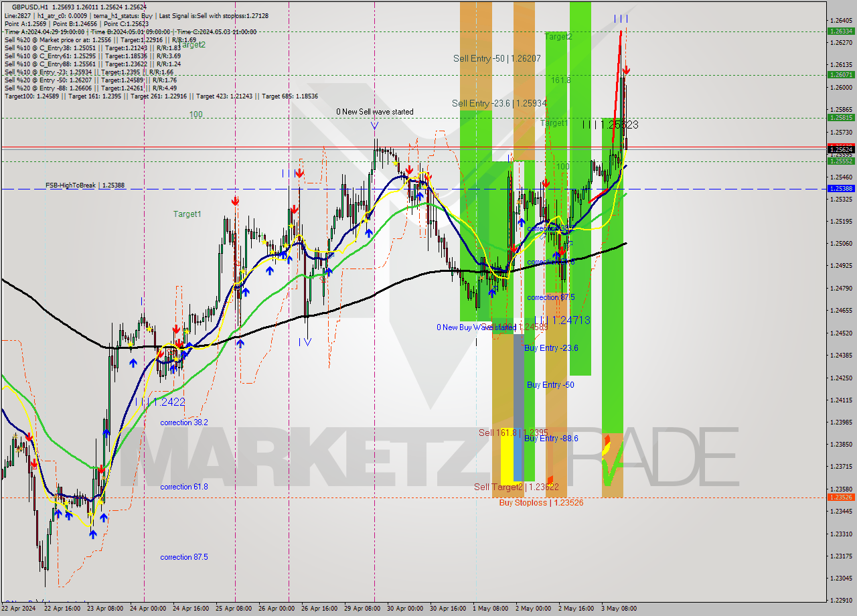
Task: Select the 'Buy Entry -50' label
Action: pos(550,385)
